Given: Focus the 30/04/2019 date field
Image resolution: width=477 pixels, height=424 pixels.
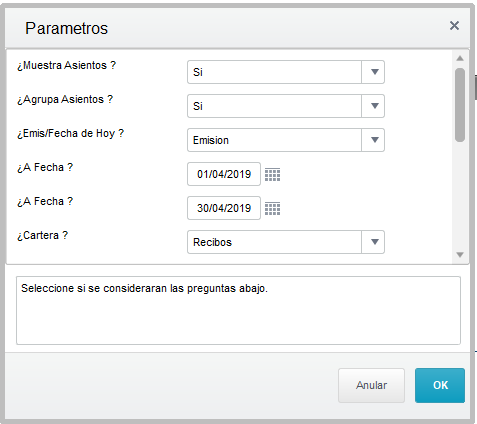Looking at the screenshot, I should click(224, 208).
